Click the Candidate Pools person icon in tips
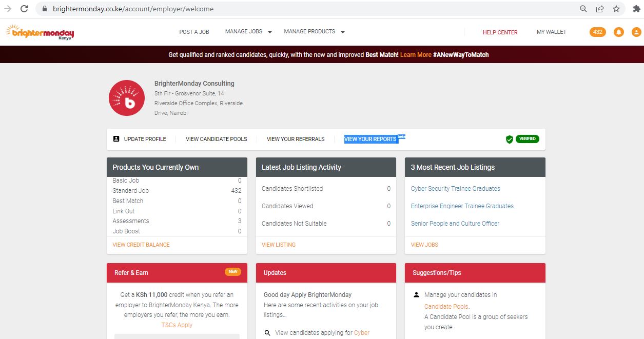Viewport: 644px width, 339px height. coord(416,295)
